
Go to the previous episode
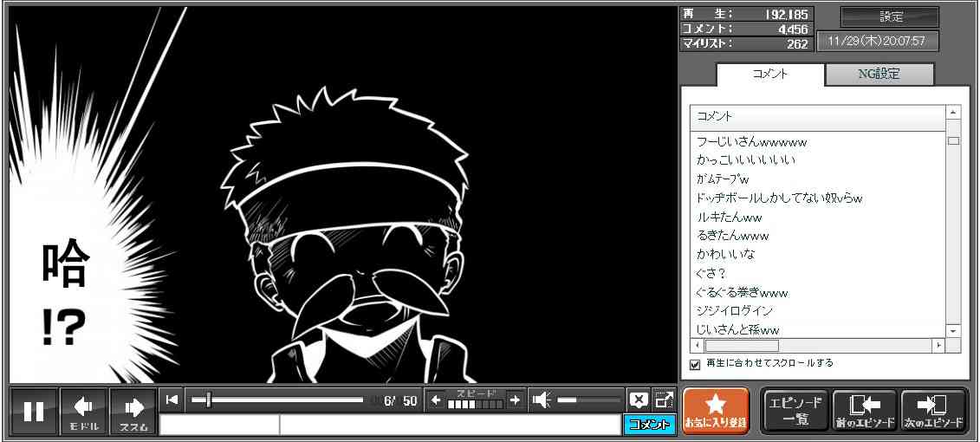tap(864, 411)
